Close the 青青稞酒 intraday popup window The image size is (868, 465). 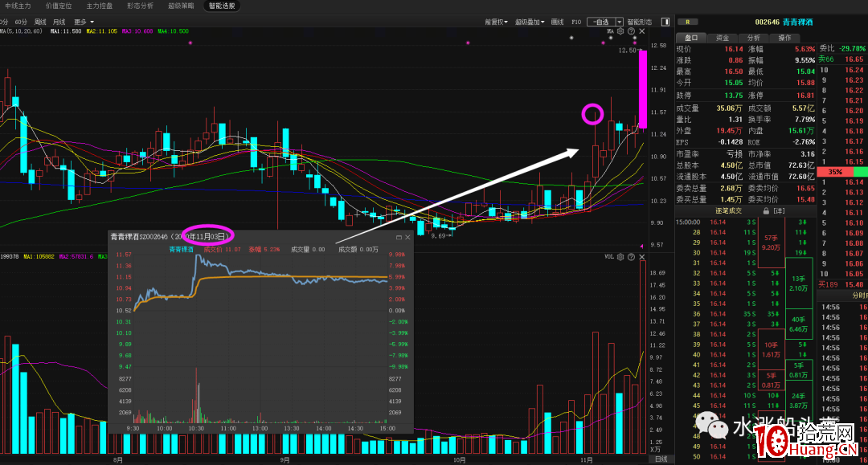408,237
